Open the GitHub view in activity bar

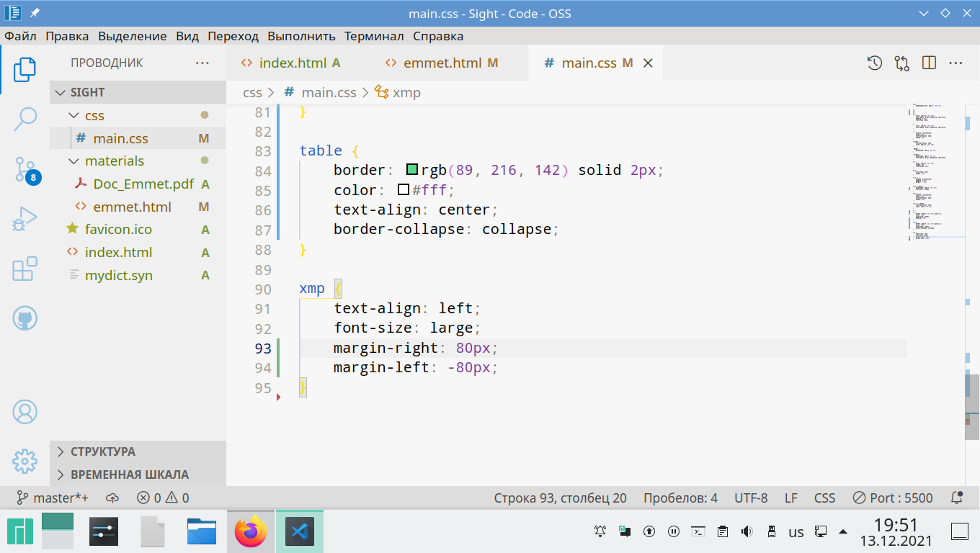(24, 318)
